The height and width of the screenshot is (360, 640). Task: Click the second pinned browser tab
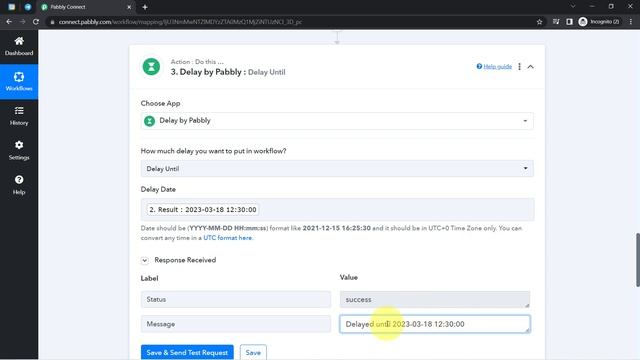coord(28,7)
